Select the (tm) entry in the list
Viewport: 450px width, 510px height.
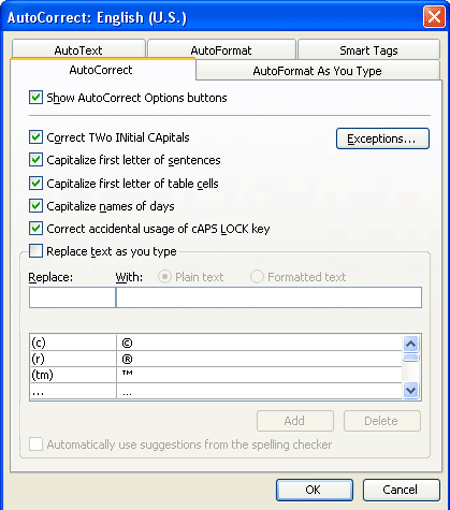point(216,375)
